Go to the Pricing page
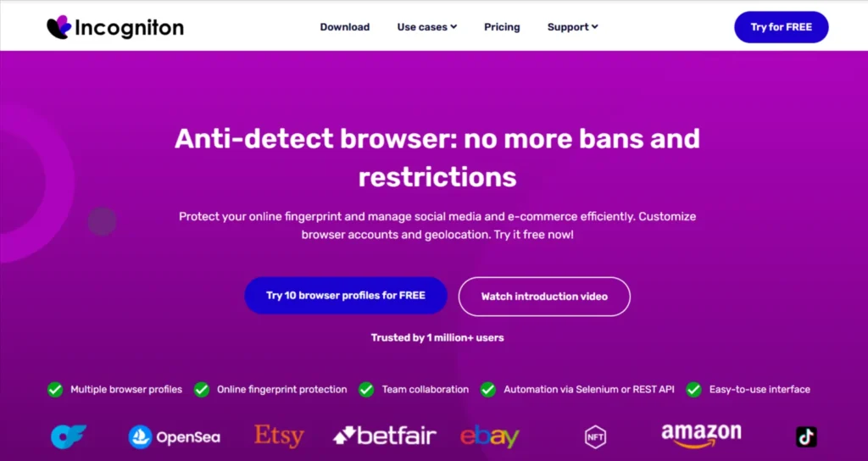This screenshot has height=461, width=868. point(502,27)
